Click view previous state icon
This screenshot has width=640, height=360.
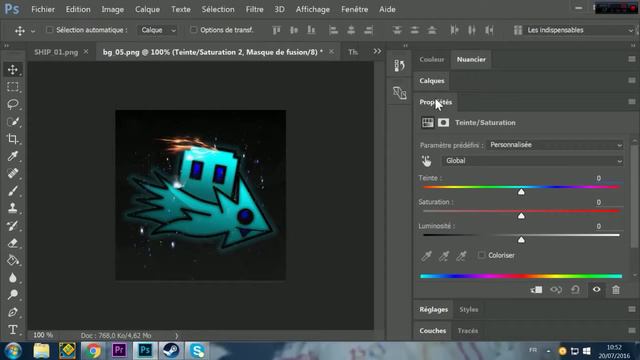[x=556, y=290]
